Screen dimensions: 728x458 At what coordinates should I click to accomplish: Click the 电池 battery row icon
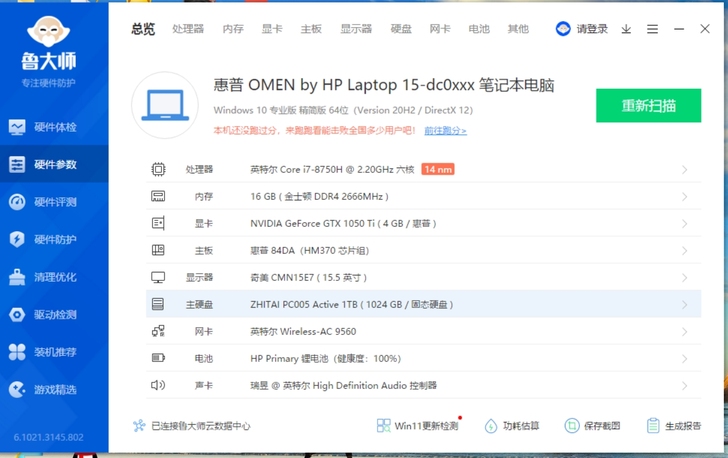(158, 358)
